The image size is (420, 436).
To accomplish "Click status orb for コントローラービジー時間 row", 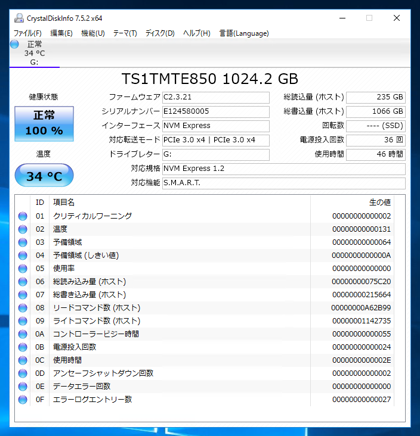I will point(23,334).
